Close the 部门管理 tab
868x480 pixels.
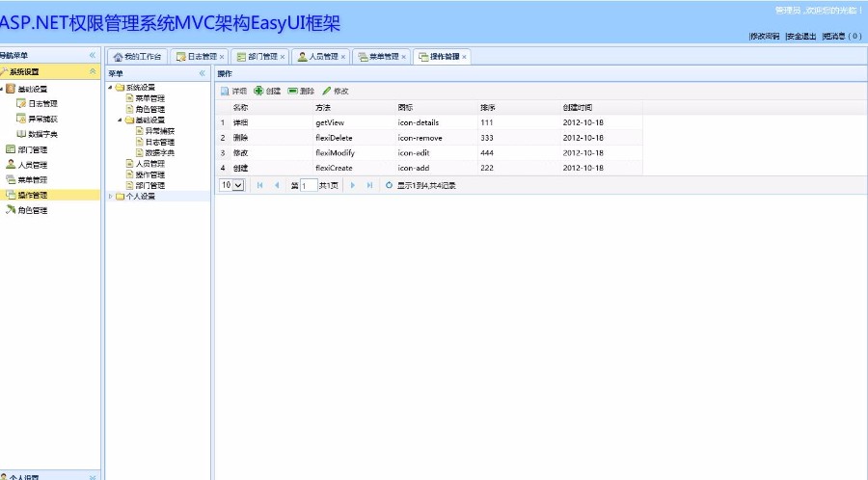[283, 57]
